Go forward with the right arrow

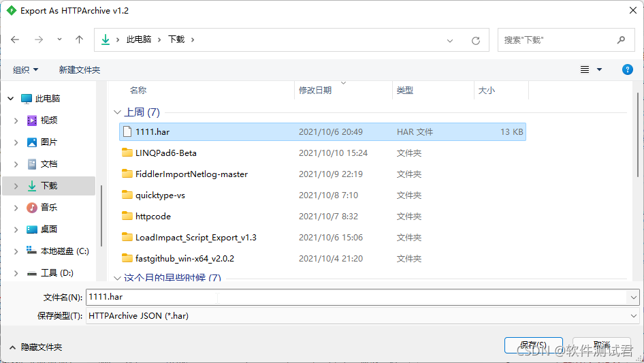39,40
